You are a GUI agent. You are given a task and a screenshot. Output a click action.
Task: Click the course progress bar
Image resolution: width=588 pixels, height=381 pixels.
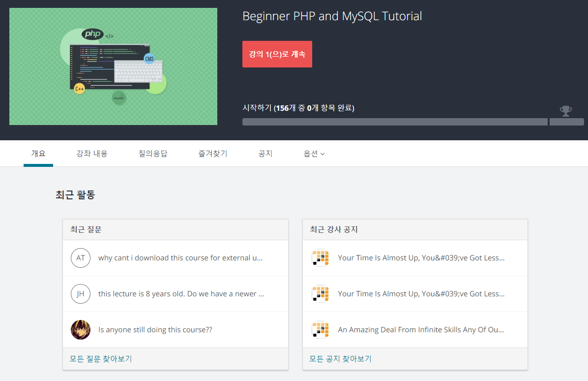point(394,122)
